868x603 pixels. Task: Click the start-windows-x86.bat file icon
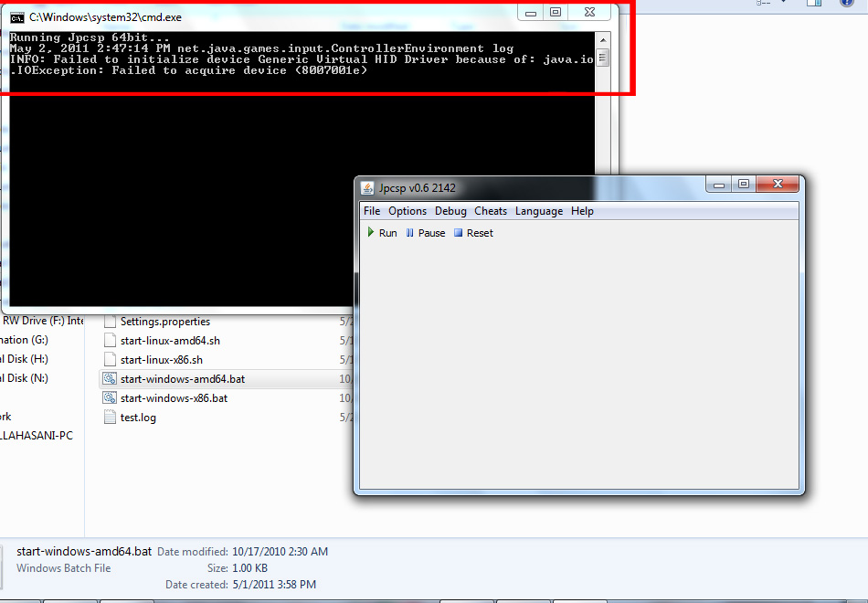click(110, 398)
